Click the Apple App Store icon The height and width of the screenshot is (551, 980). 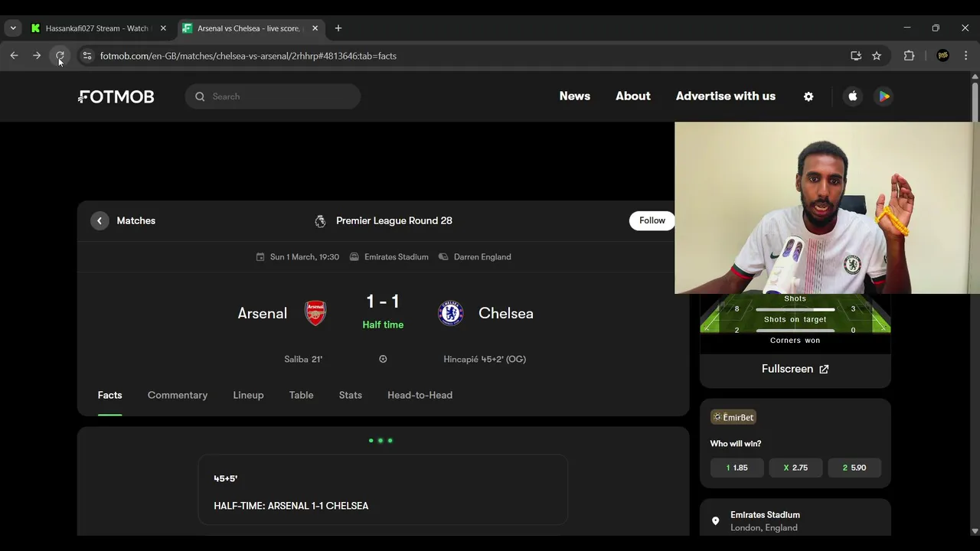[x=853, y=96]
